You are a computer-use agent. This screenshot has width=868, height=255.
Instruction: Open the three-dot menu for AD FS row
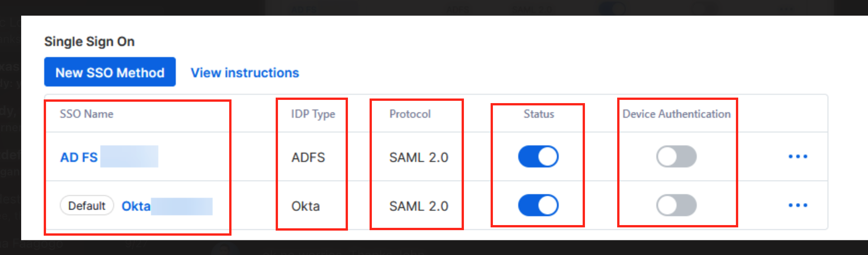tap(798, 157)
